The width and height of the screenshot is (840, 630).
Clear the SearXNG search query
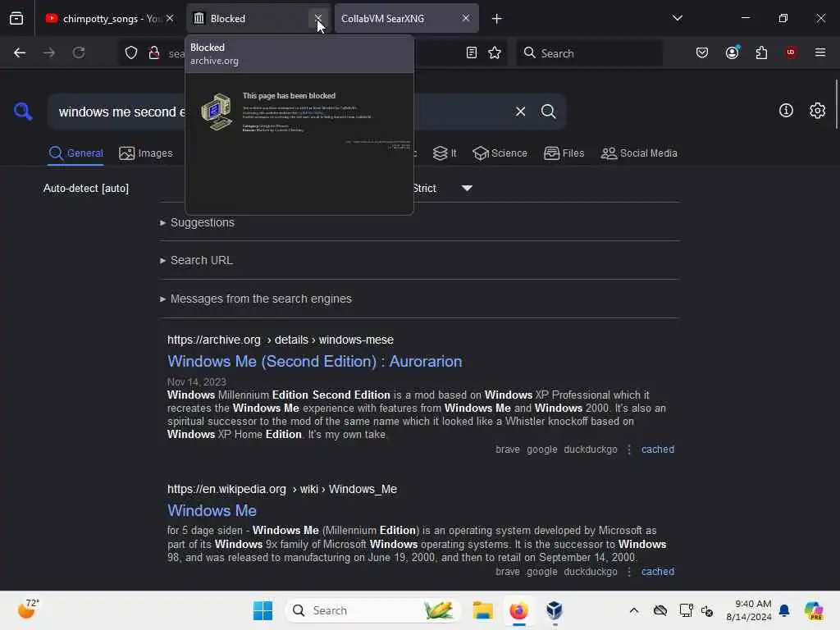tap(520, 112)
